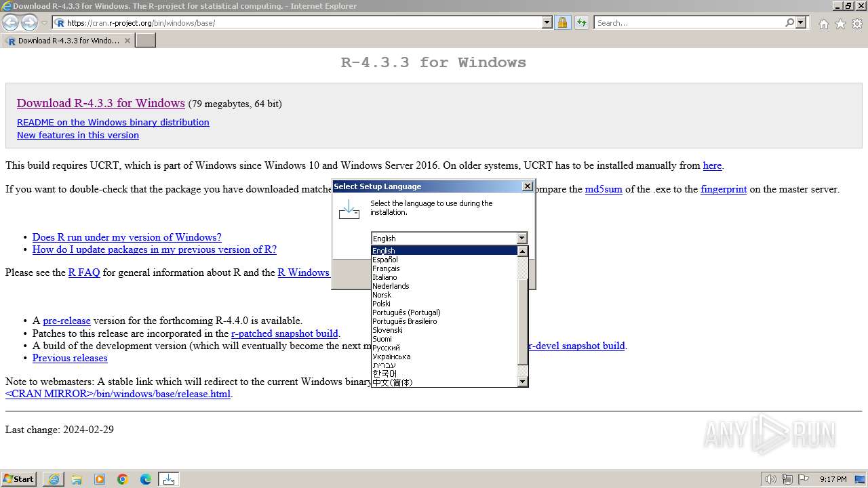Choose Nederlands in the language list

click(x=444, y=286)
